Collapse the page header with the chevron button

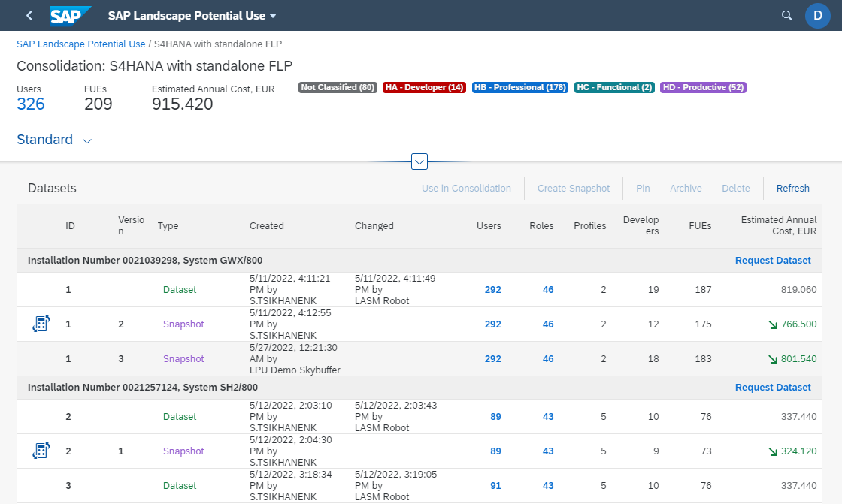(x=419, y=161)
